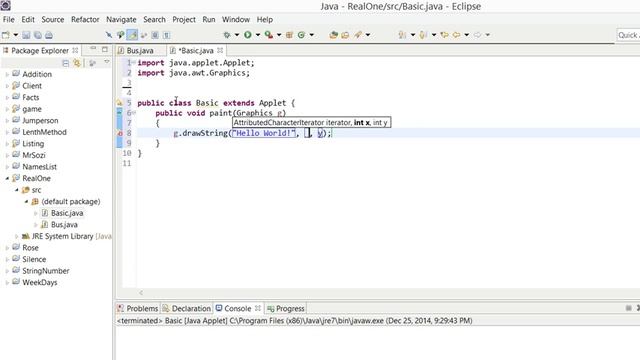Minimize the Package Explorer panel
This screenshot has width=640, height=360.
pyautogui.click(x=93, y=49)
